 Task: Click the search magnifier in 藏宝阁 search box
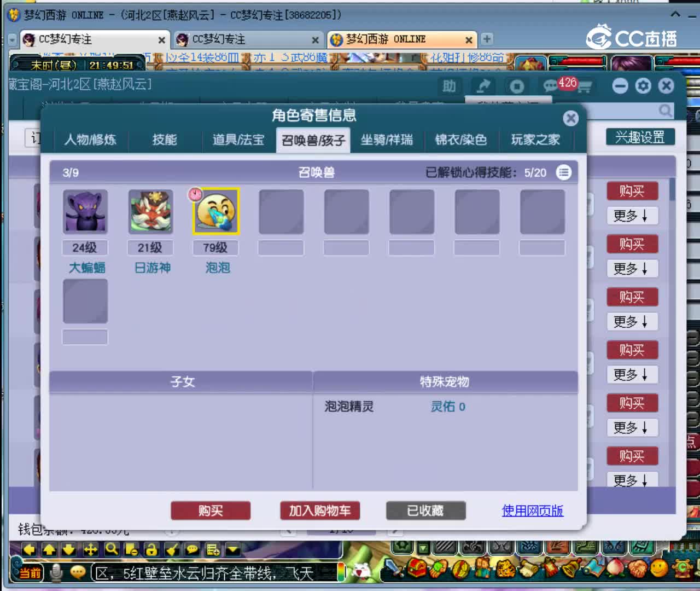coord(665,111)
